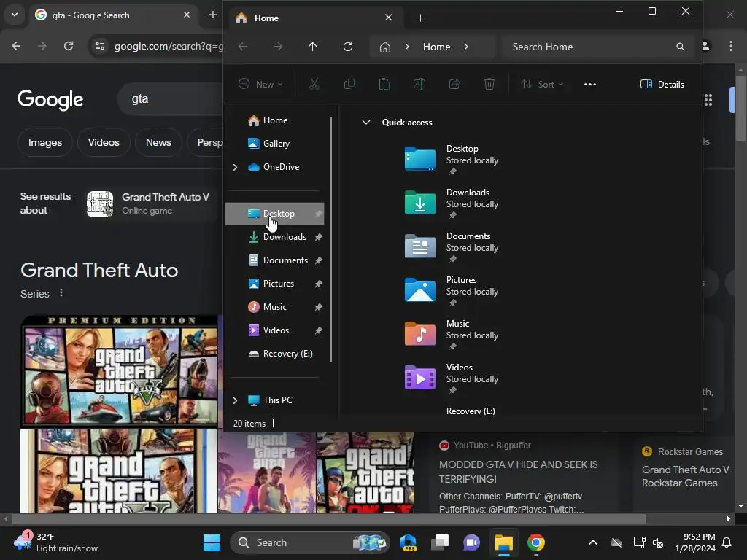The image size is (747, 560).
Task: Click the Premium Edition GTA V thumbnail
Action: pos(119,370)
